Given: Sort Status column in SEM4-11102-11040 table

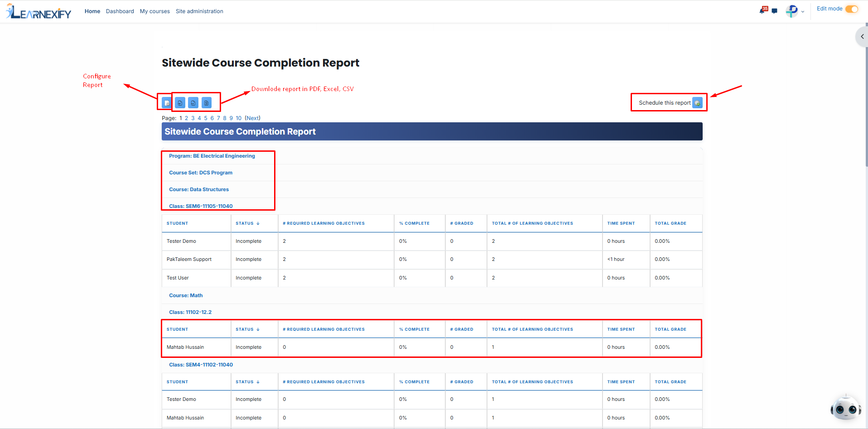Looking at the screenshot, I should pos(247,382).
